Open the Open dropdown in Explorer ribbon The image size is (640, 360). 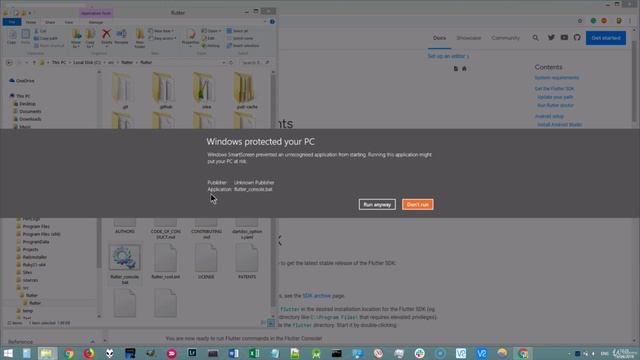211,31
